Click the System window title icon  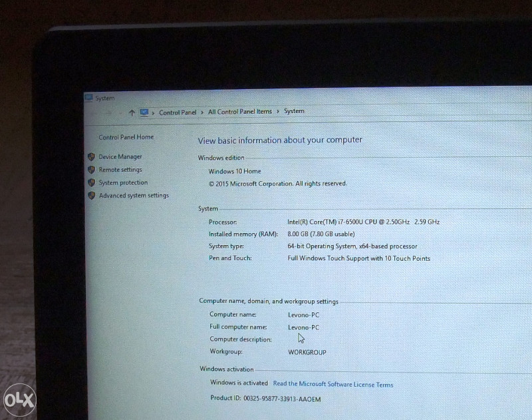[89, 98]
